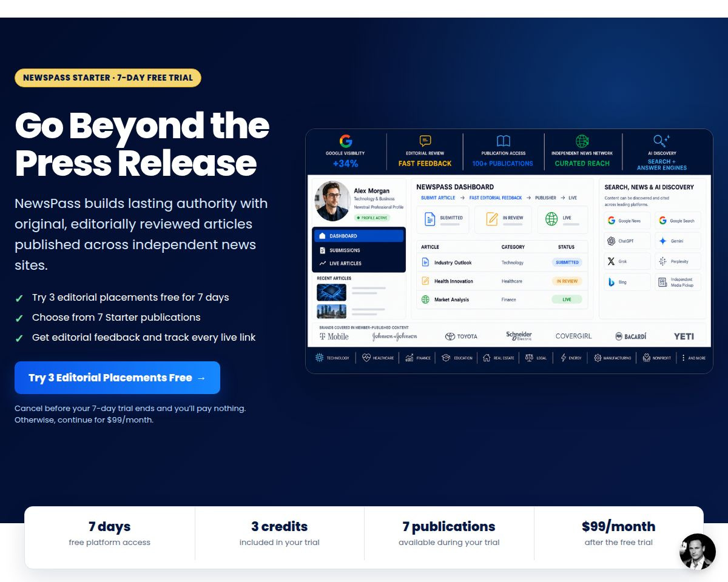Click the Independent Media Pickup tile
This screenshot has width=728, height=582.
click(x=679, y=282)
